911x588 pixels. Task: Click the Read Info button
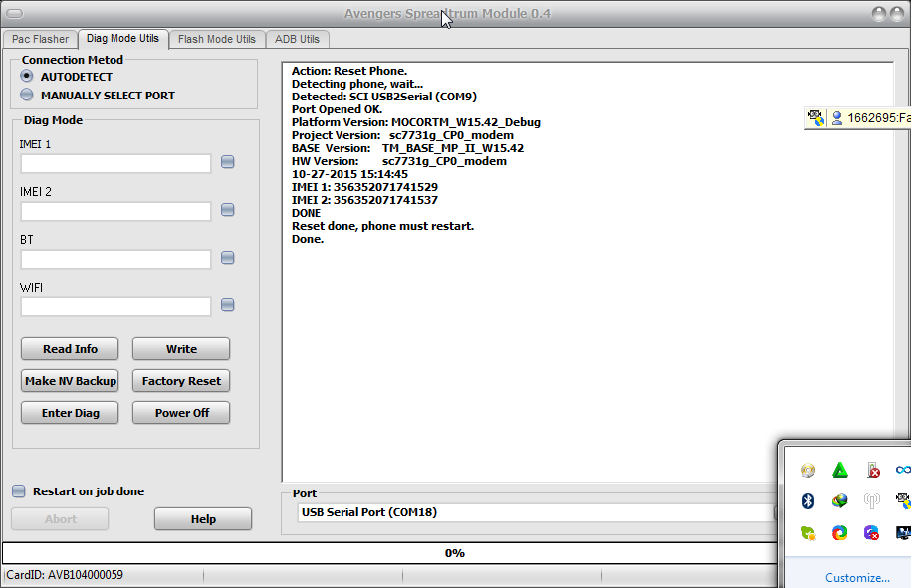point(70,349)
